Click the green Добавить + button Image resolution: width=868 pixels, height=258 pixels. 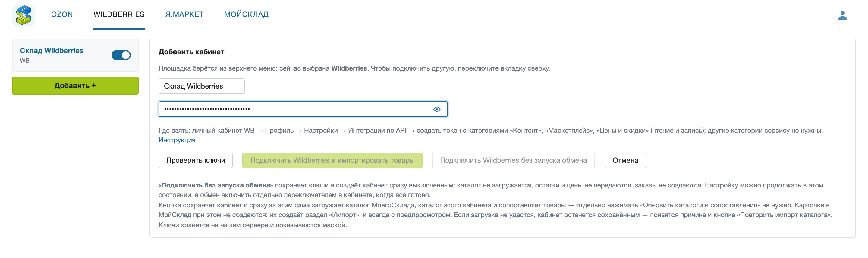click(x=75, y=86)
